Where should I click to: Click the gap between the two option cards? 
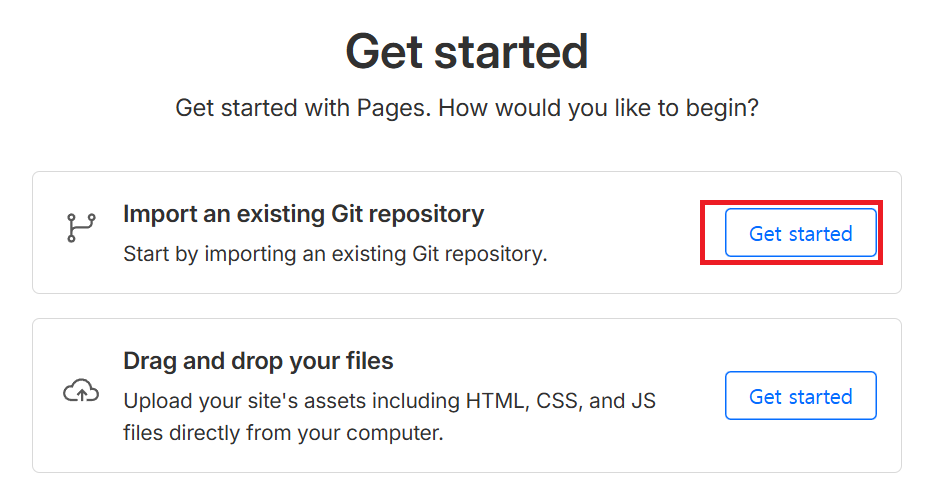click(466, 306)
